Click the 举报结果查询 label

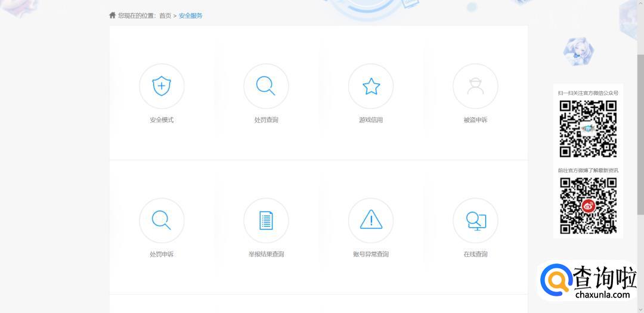point(266,254)
